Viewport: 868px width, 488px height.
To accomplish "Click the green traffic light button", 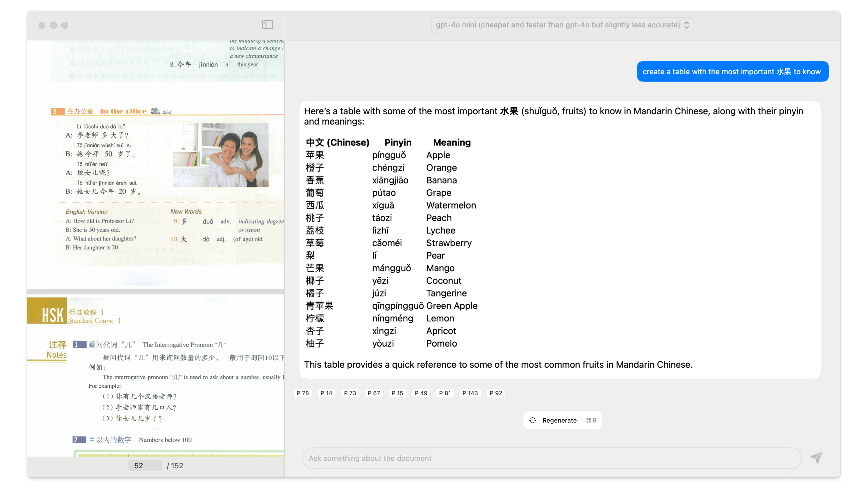I will click(65, 25).
